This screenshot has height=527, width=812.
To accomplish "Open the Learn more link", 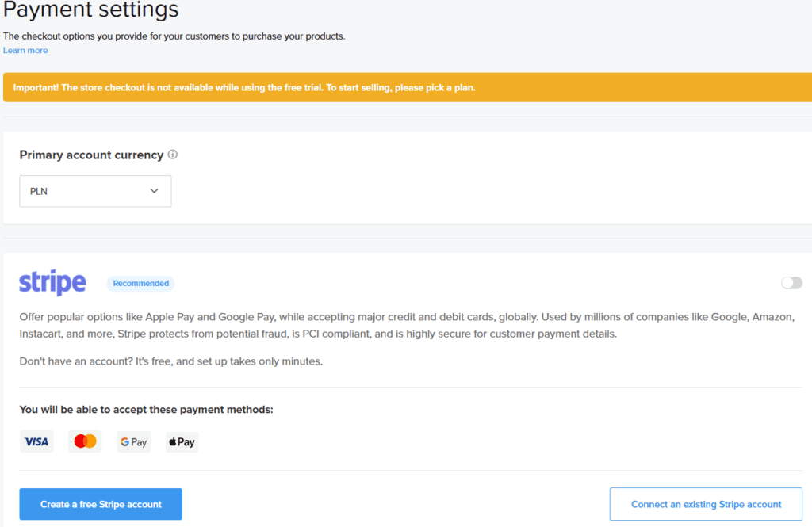I will [25, 51].
